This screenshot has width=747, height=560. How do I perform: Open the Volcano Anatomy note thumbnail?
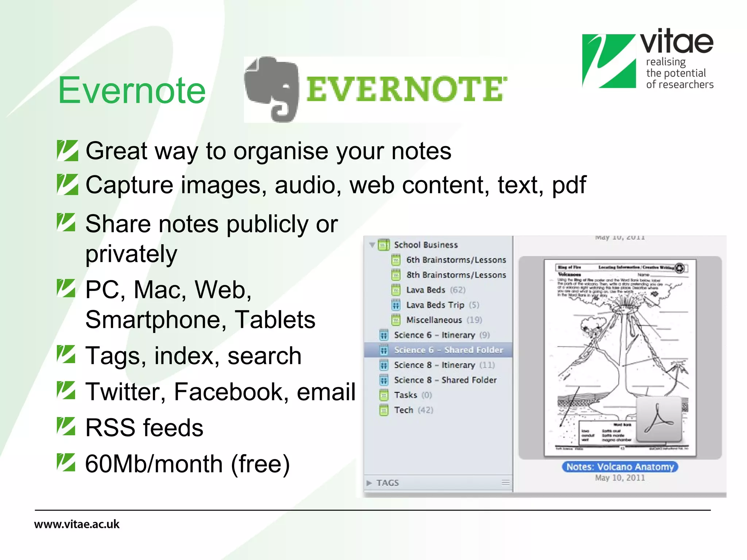pos(620,358)
